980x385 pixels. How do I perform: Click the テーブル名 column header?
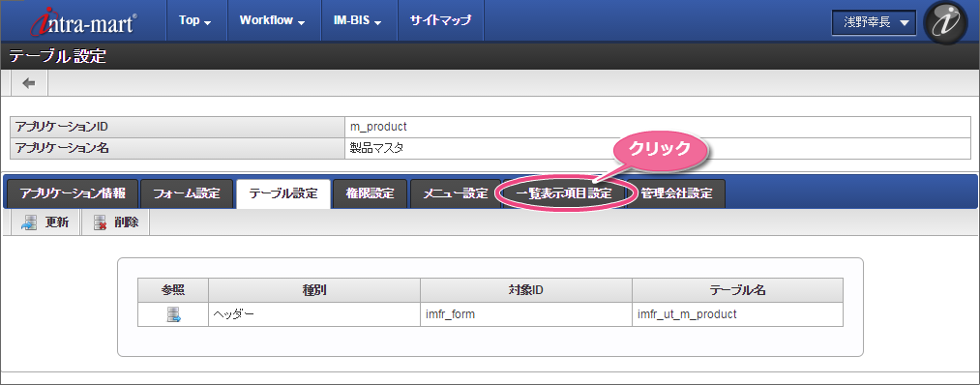[x=737, y=290]
